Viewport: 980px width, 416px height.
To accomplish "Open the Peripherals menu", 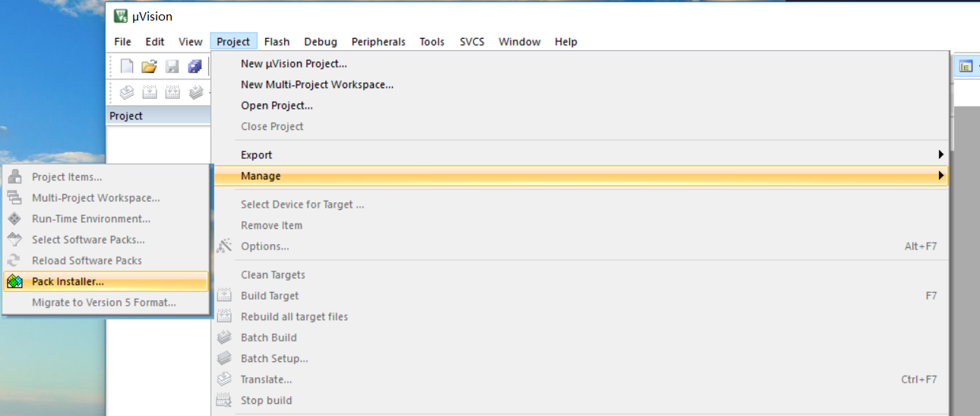I will 378,42.
